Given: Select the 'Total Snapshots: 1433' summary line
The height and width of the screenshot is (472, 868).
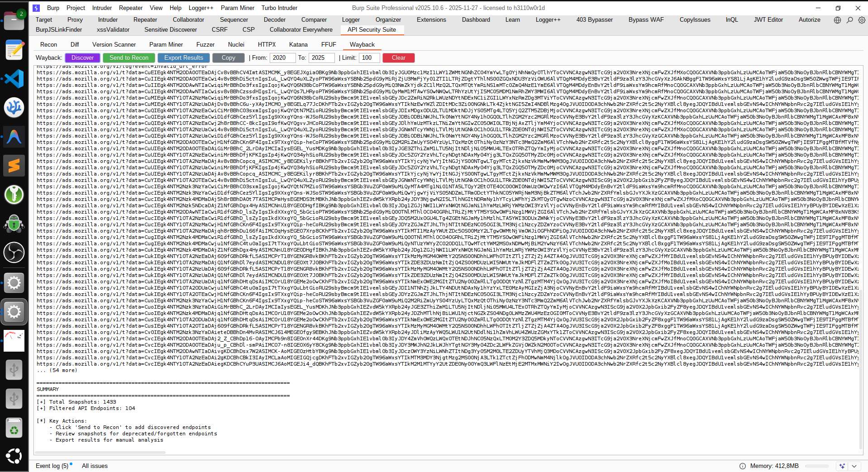Looking at the screenshot, I should point(76,402).
